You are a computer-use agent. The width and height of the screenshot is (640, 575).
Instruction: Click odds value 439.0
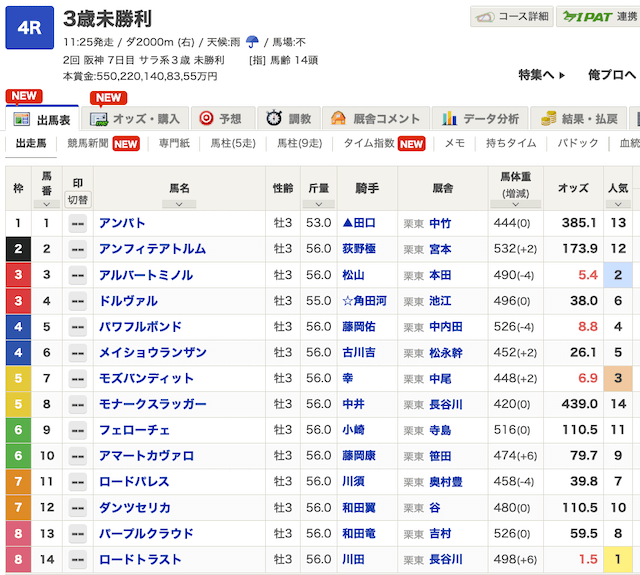coord(579,404)
